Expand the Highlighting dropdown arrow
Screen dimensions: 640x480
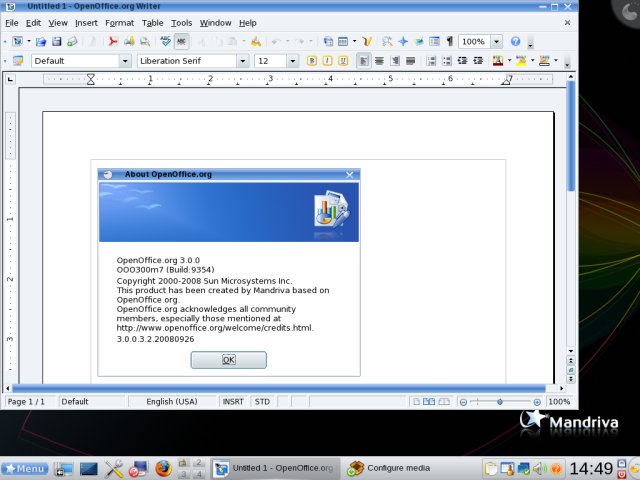click(x=533, y=61)
